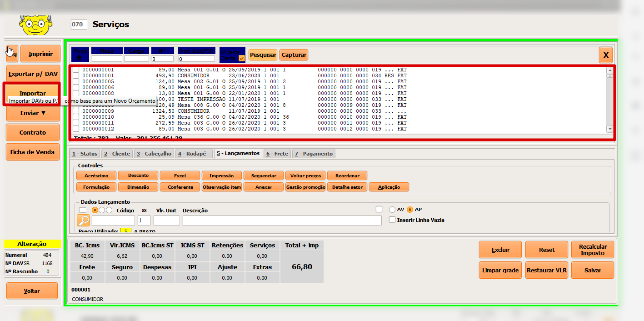Go to the 6 - Frete tab

[x=277, y=154]
